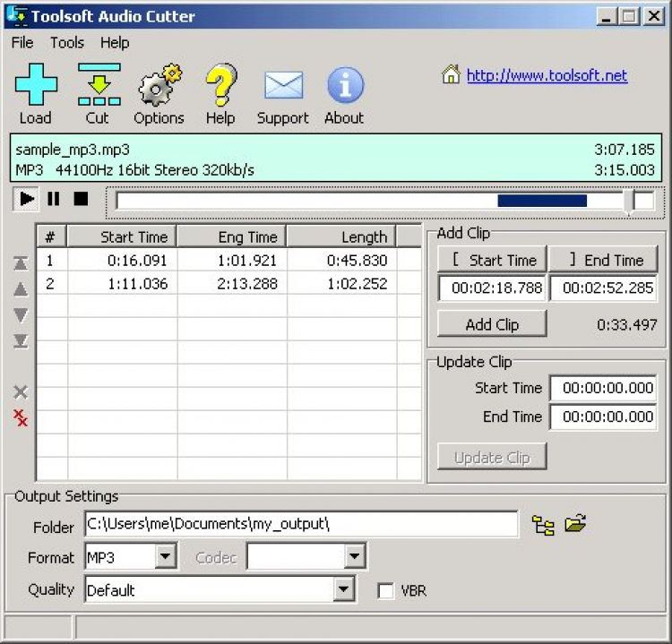The height and width of the screenshot is (644, 672).
Task: Open output folder with yellow folder icon
Action: point(575,523)
